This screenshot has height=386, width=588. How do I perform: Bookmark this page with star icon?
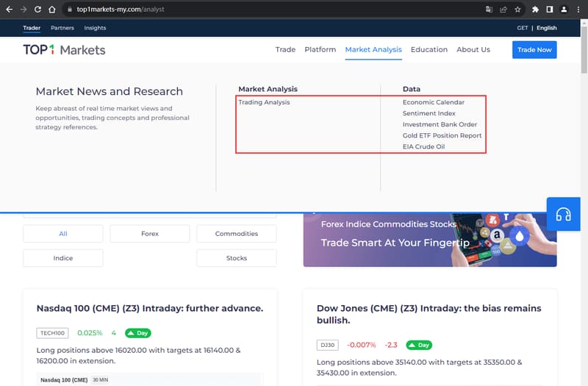[517, 10]
